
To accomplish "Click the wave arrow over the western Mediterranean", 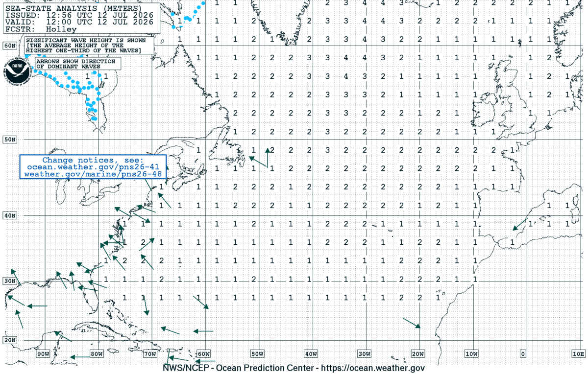I will click(x=520, y=224).
